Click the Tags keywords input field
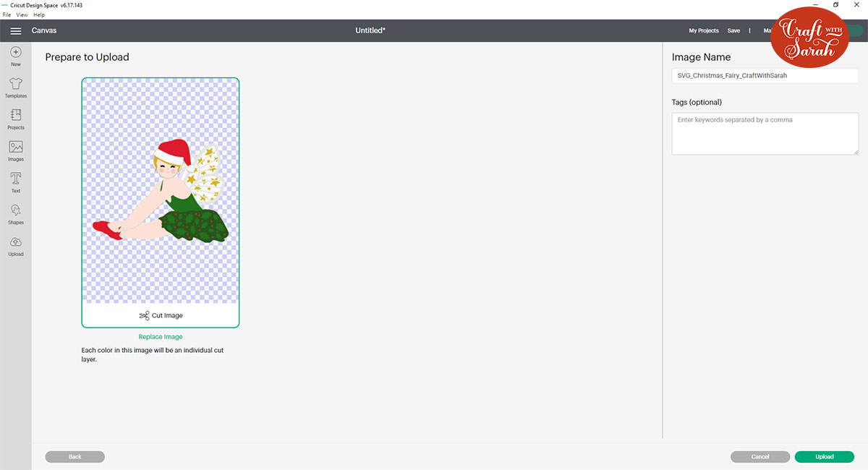Screen dimensions: 868x470 pyautogui.click(x=765, y=133)
